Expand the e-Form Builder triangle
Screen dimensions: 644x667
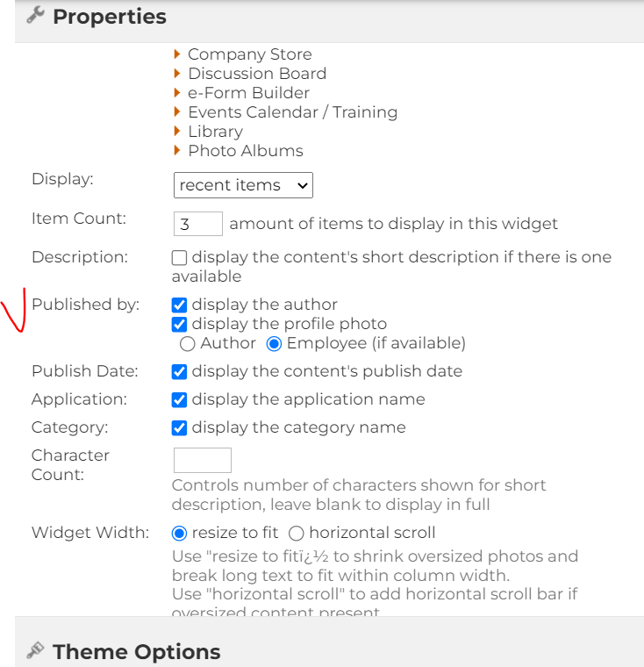coord(177,92)
